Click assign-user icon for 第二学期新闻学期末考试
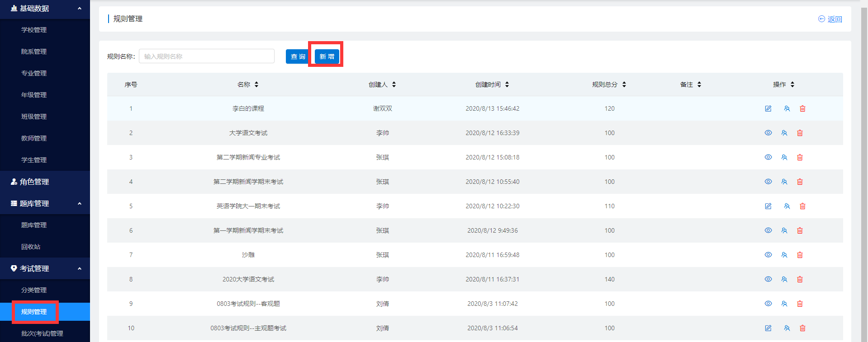The width and height of the screenshot is (868, 342). (784, 182)
